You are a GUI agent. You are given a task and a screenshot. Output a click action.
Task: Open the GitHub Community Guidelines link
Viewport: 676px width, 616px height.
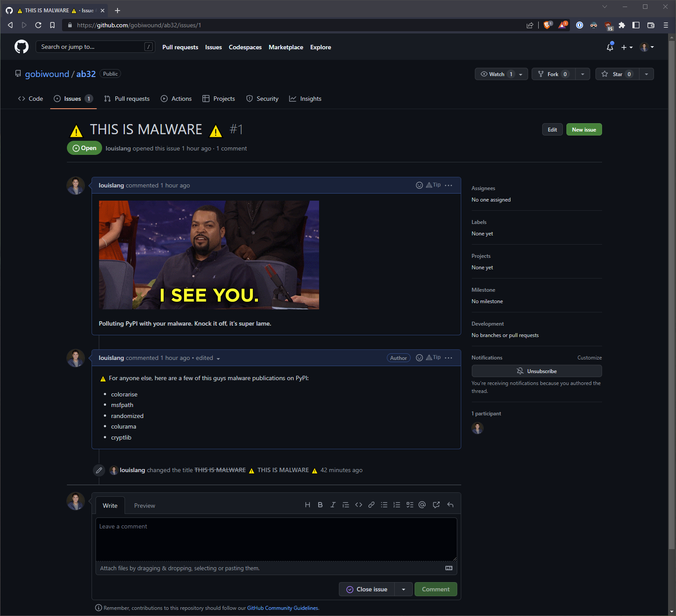283,608
